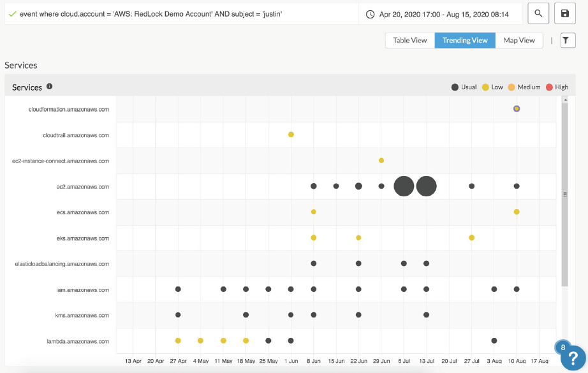Click the save query disk icon

tap(564, 13)
